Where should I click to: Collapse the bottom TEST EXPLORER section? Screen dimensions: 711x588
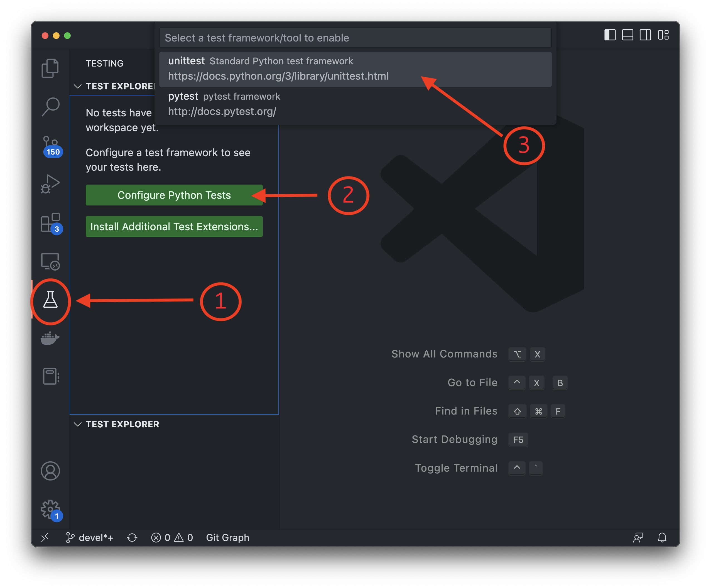(x=78, y=424)
